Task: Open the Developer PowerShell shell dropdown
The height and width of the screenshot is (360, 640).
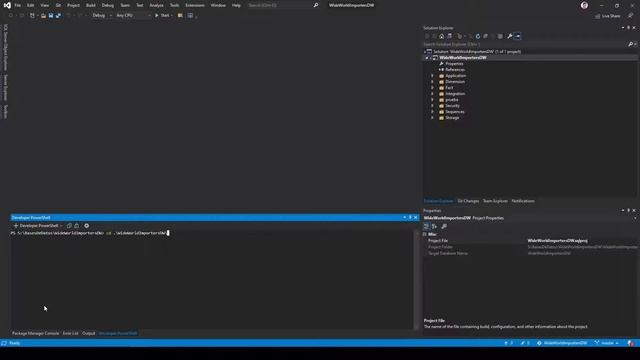Action: (61, 226)
